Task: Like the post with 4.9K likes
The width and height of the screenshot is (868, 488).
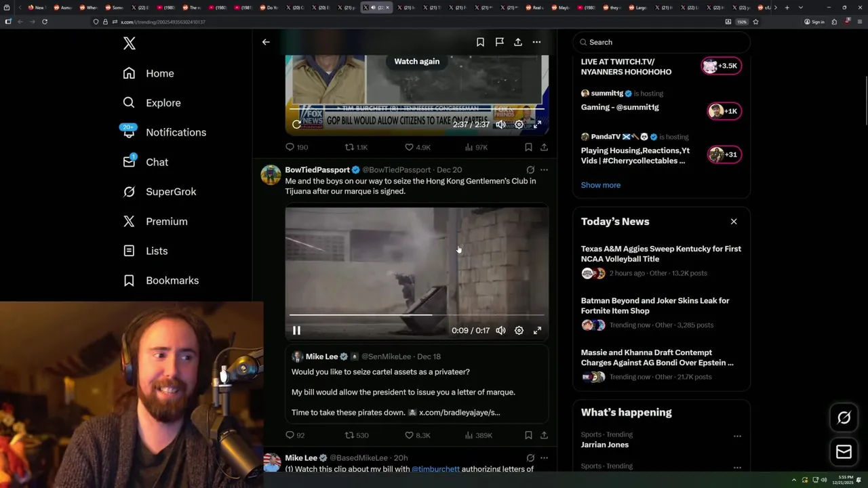Action: (418, 147)
